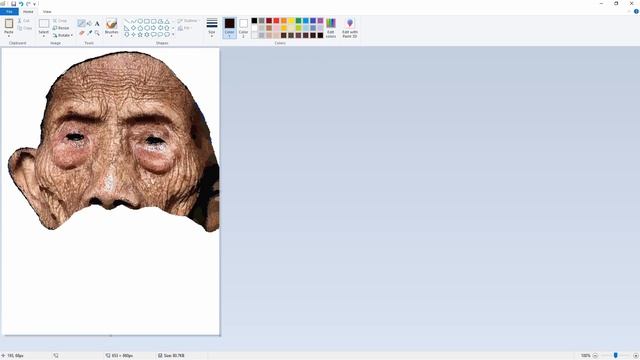Pick the purple color swatch
The width and height of the screenshot is (640, 360).
(x=320, y=21)
